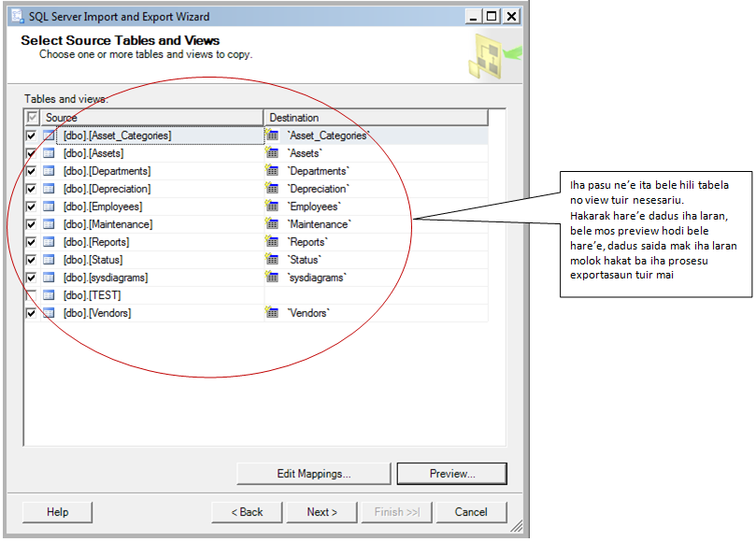Click the source table icon for Asset_Categories

pos(49,135)
